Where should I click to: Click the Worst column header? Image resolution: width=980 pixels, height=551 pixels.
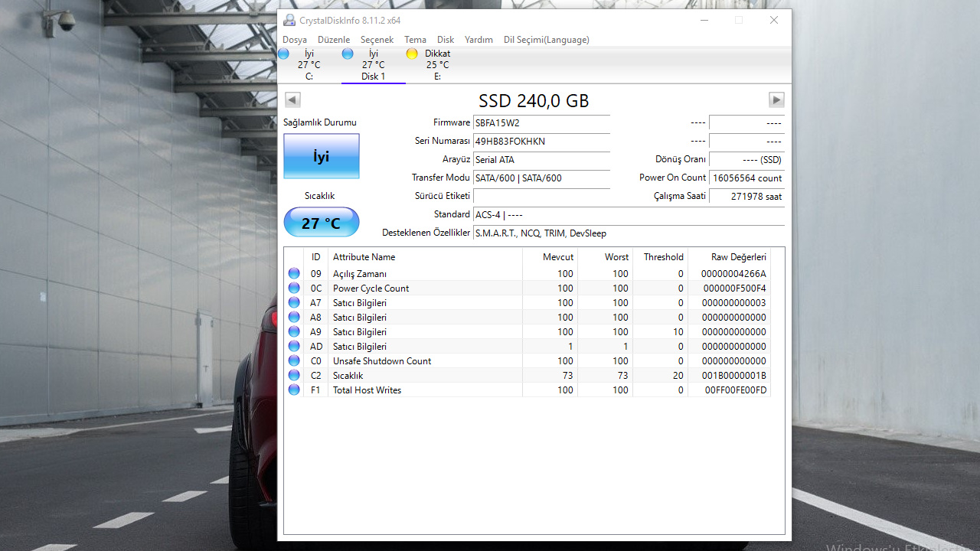coord(605,257)
